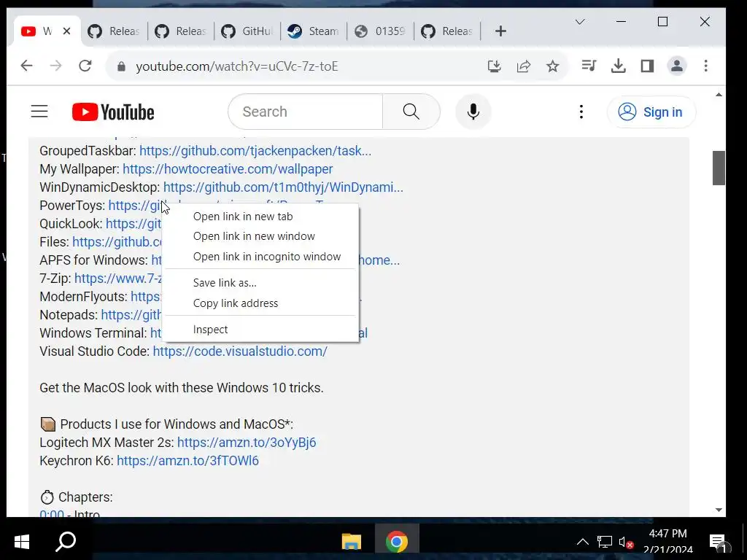Click into the YouTube Search field

click(x=306, y=112)
